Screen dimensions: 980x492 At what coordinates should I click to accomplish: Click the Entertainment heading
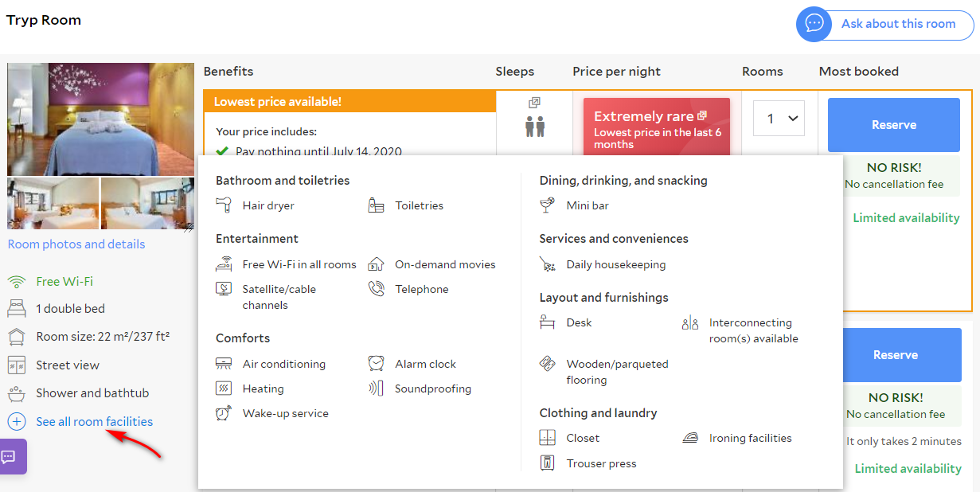257,239
